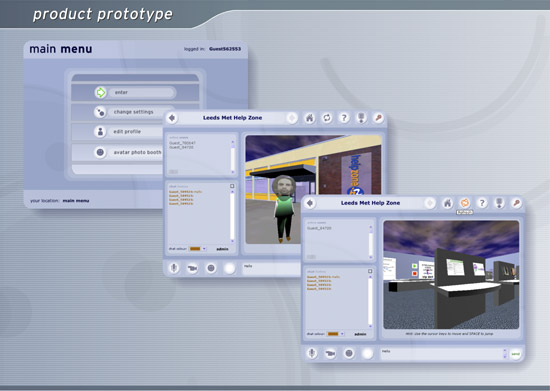Image resolution: width=550 pixels, height=391 pixels.
Task: Toggle chat history checkbox in avatar-view window
Action: [232, 186]
